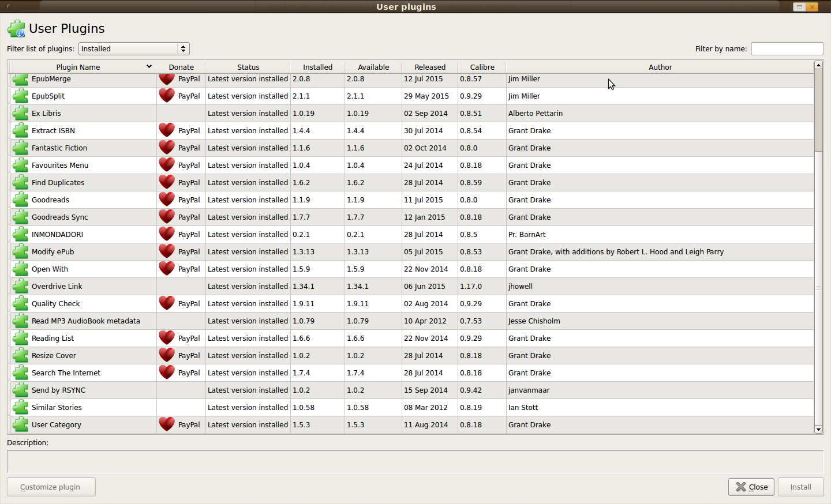Select the Read MP3 AudioBook metadata row

[411, 321]
